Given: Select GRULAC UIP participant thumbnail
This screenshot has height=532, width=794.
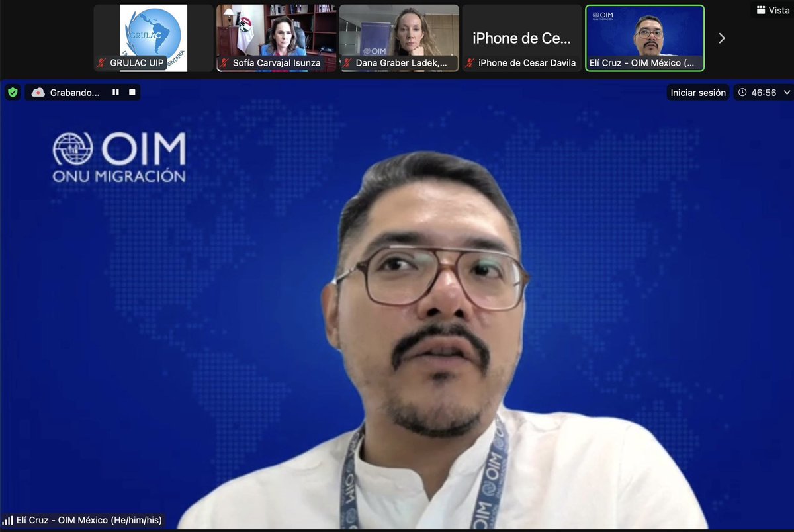Looking at the screenshot, I should point(154,38).
